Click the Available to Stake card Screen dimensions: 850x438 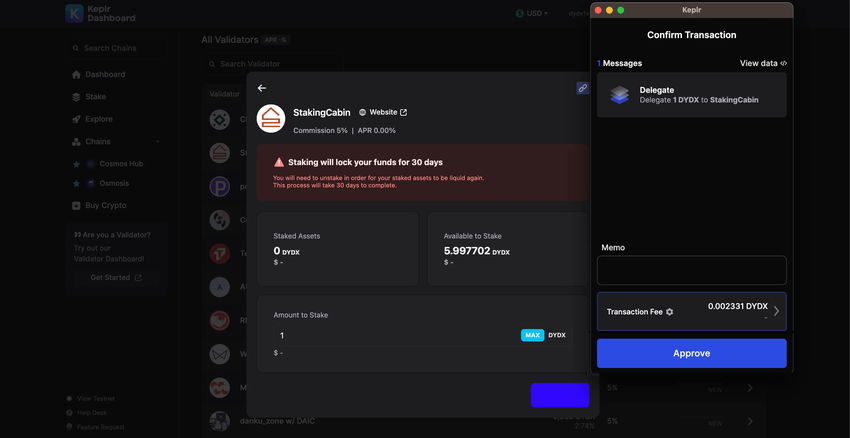[x=508, y=249]
